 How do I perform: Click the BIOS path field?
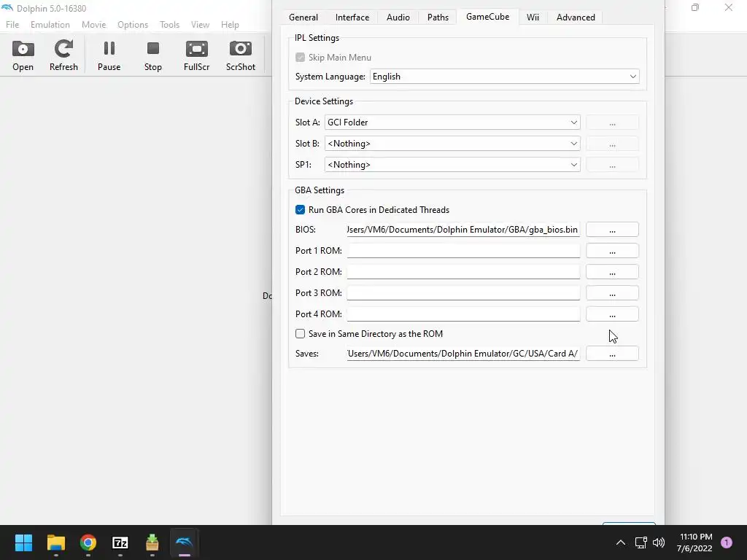[x=463, y=230]
